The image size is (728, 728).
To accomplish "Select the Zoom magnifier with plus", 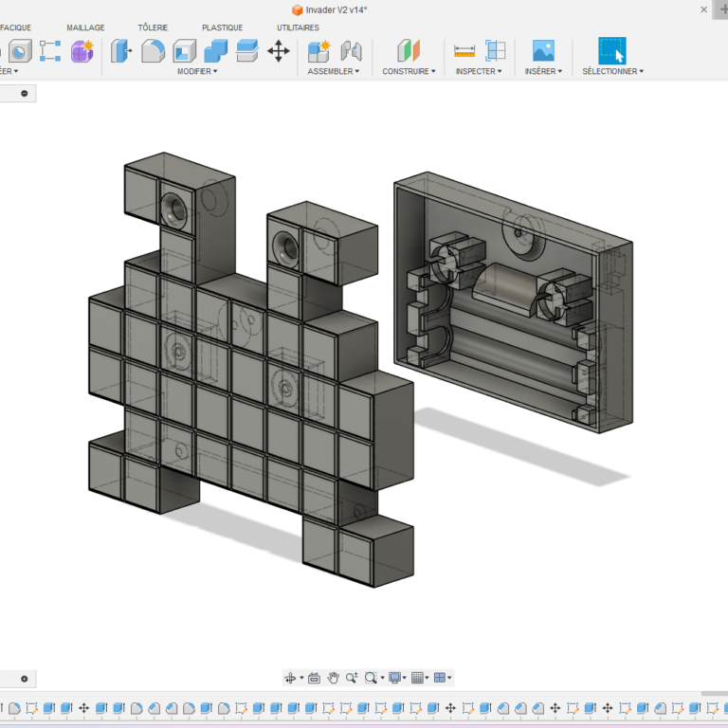I will 352,679.
